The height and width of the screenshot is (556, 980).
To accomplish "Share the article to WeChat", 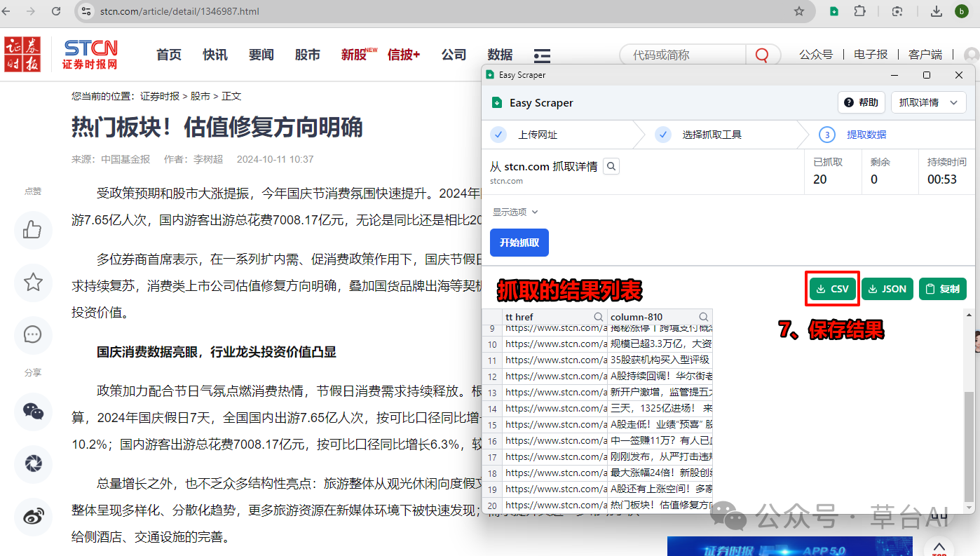I will point(33,412).
